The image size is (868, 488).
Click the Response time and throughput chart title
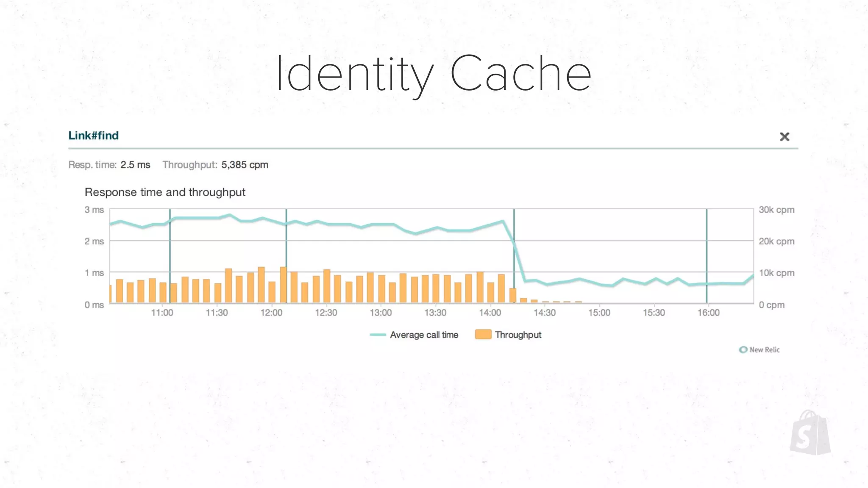(165, 192)
